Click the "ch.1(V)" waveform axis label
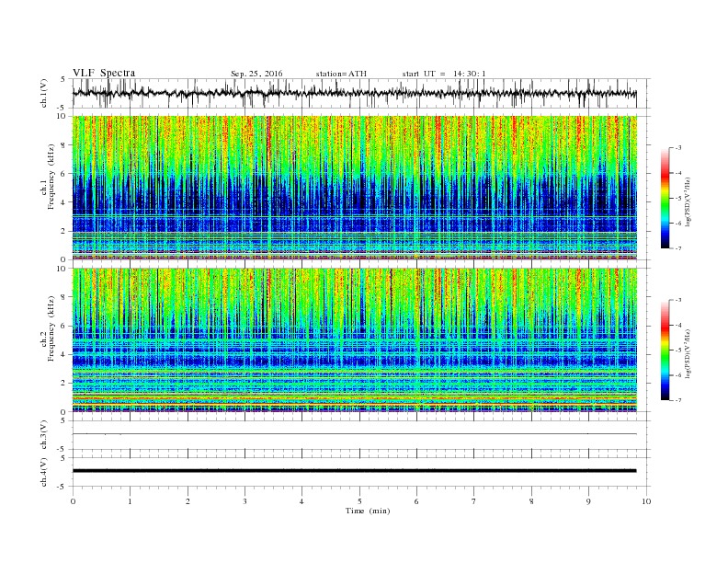The width and height of the screenshot is (728, 563). click(44, 93)
